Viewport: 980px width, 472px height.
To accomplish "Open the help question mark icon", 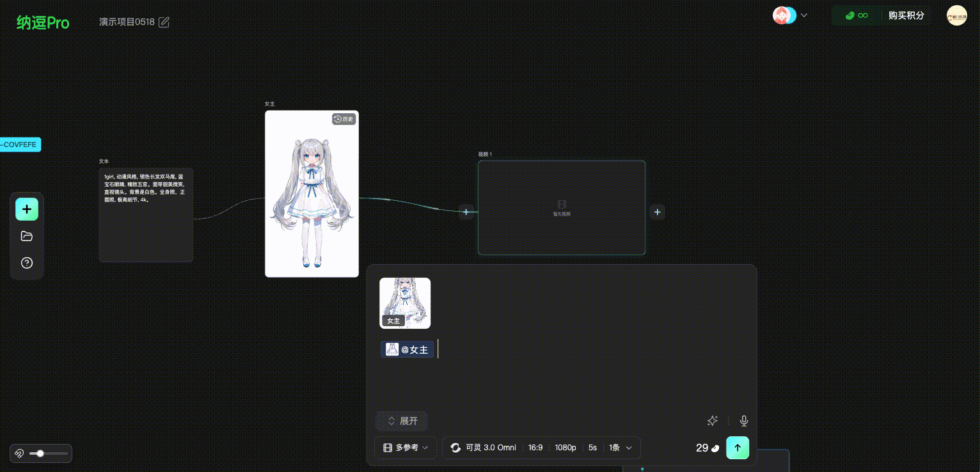I will coord(27,263).
